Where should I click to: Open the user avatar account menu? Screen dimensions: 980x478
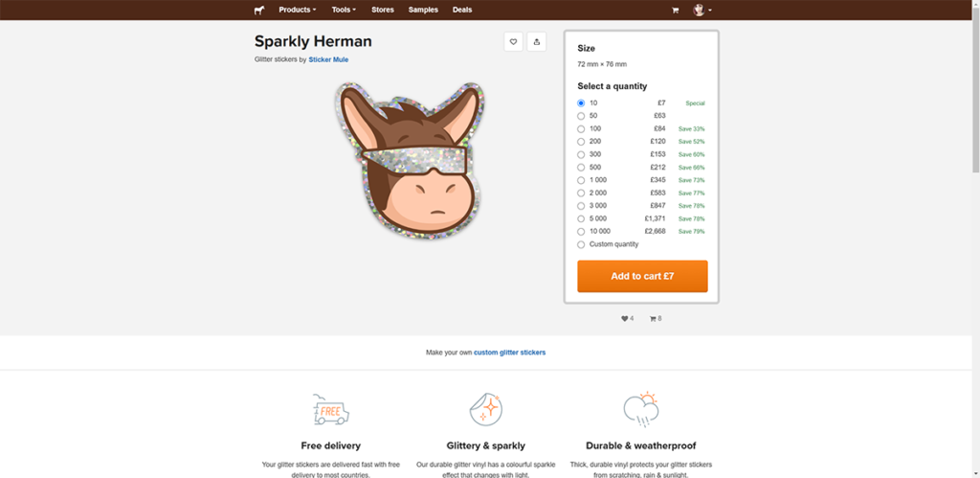(702, 10)
